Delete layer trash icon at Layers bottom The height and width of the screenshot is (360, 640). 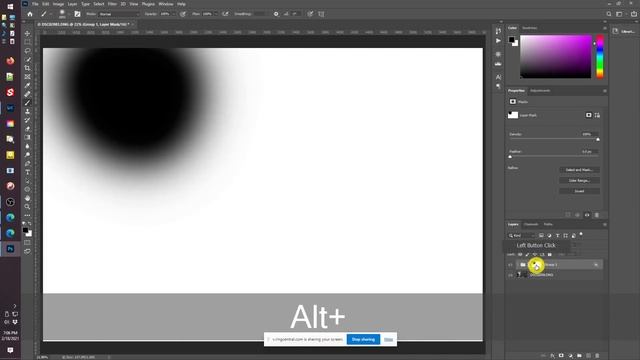pos(597,356)
